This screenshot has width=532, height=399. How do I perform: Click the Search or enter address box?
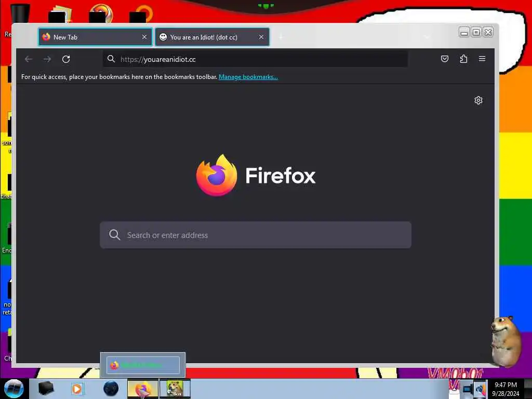[x=256, y=235]
